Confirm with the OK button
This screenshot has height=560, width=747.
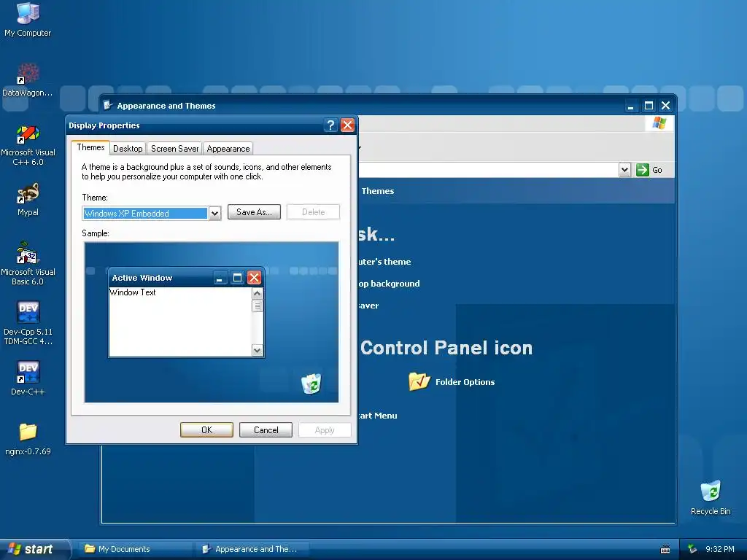click(206, 430)
